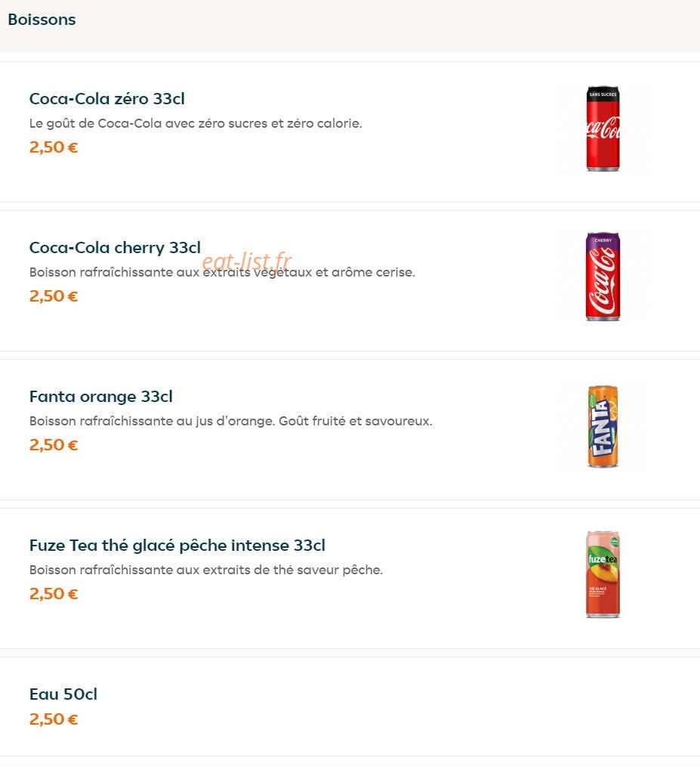The height and width of the screenshot is (773, 700).
Task: Open the Coca-Cola cherry 33cl item
Action: [x=115, y=248]
